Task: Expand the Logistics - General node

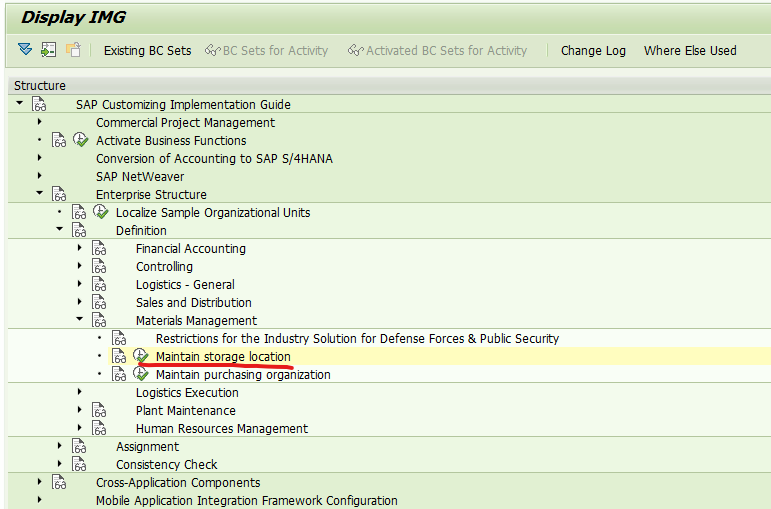Action: coord(80,283)
